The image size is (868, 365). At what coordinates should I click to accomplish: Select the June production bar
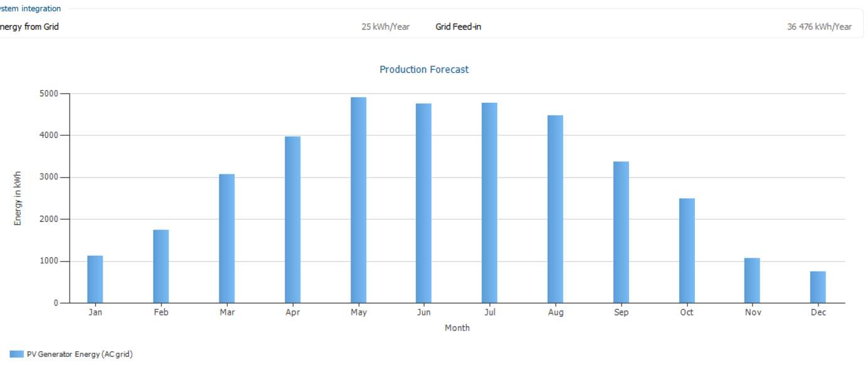pos(423,203)
